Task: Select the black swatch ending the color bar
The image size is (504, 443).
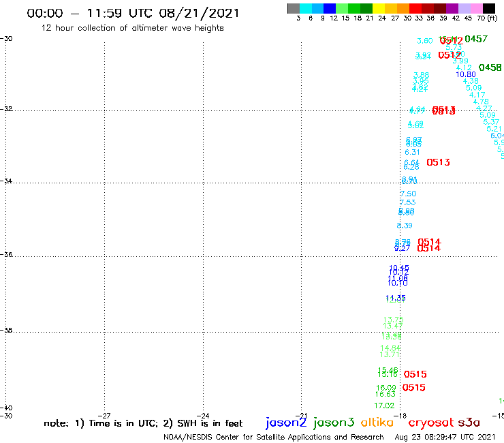Action: coord(488,8)
